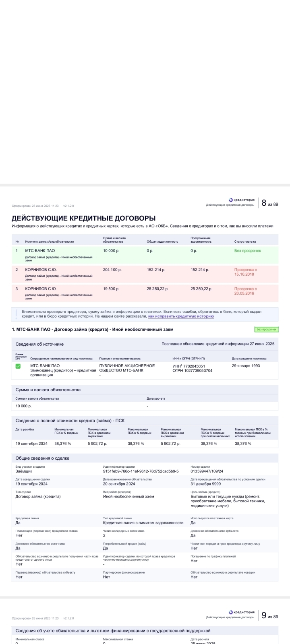290x644 pixels.
Task: Click the 'Общие сведения о сделке' section header
Action: pos(42,458)
